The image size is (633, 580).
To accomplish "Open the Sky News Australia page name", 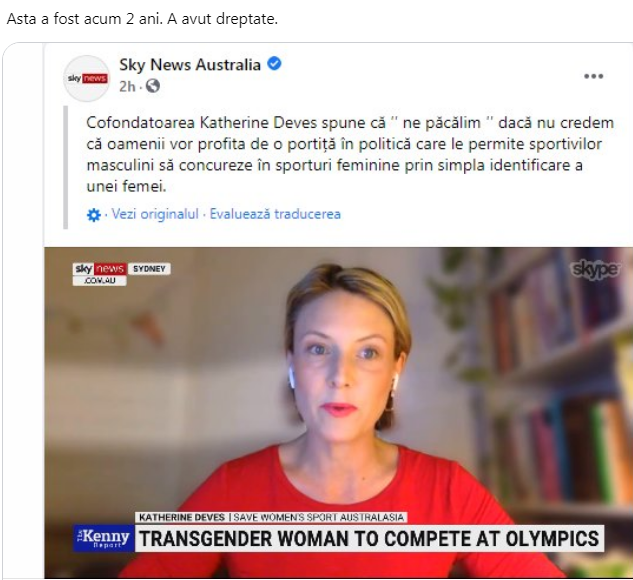I will click(190, 65).
